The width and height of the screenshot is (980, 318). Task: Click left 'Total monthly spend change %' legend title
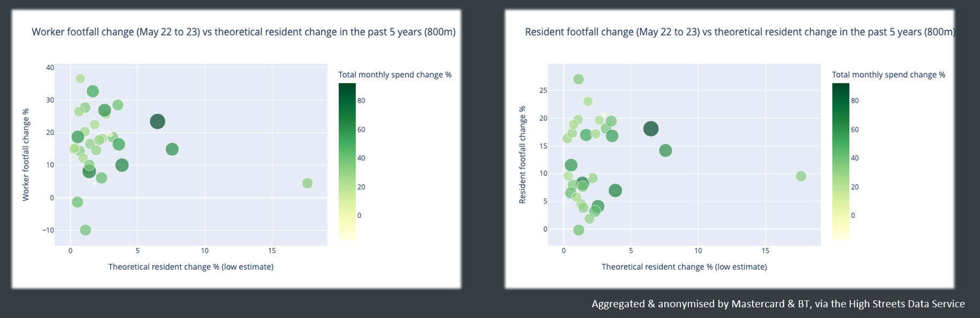[395, 74]
